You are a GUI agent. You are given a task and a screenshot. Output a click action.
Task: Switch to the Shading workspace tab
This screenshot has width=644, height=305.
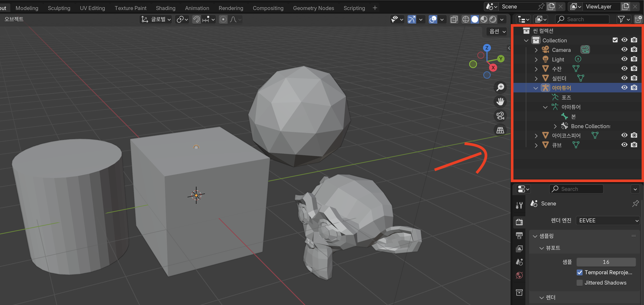pos(166,8)
